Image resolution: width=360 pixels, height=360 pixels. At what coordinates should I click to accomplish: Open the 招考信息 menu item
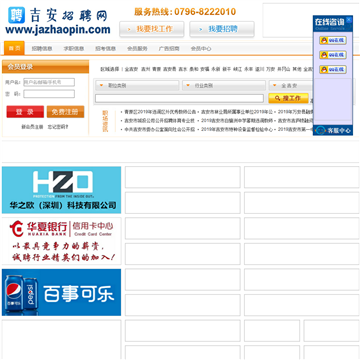(105, 49)
